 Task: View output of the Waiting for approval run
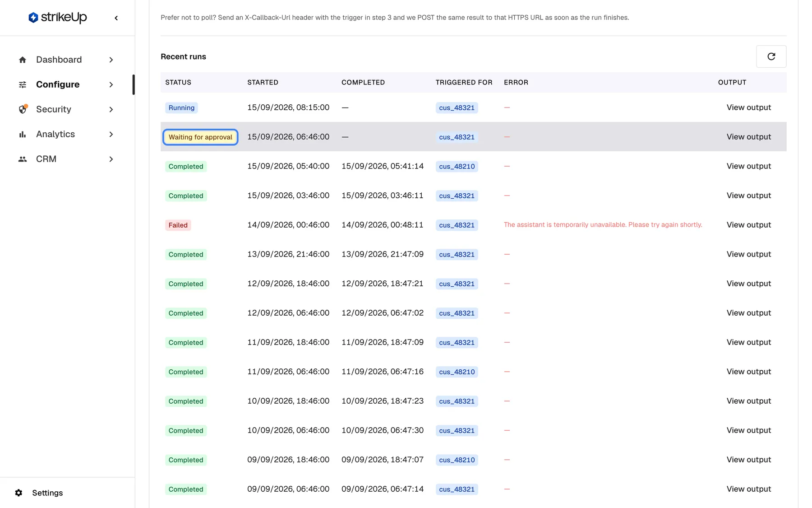coord(748,137)
